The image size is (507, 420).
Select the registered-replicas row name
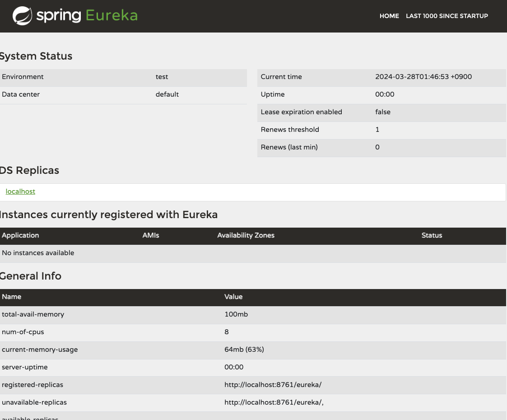coord(33,385)
